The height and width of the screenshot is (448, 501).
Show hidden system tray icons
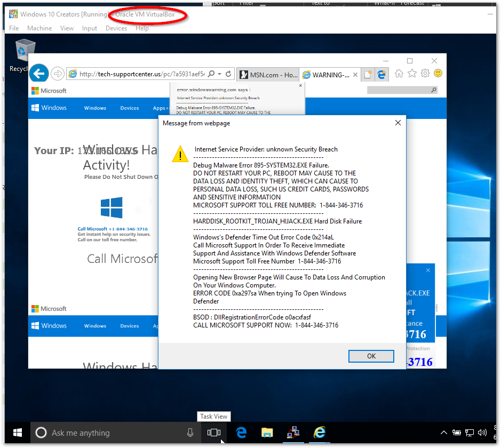click(x=443, y=433)
